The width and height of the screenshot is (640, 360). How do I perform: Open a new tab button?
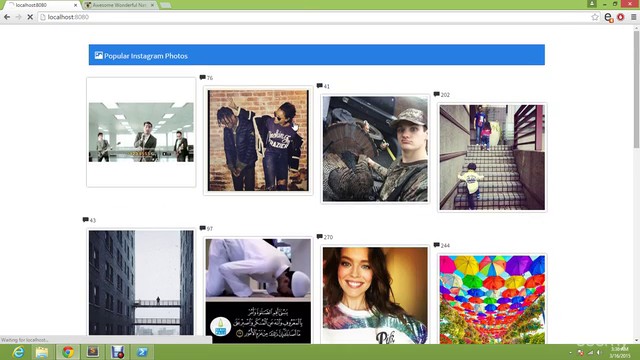(165, 5)
